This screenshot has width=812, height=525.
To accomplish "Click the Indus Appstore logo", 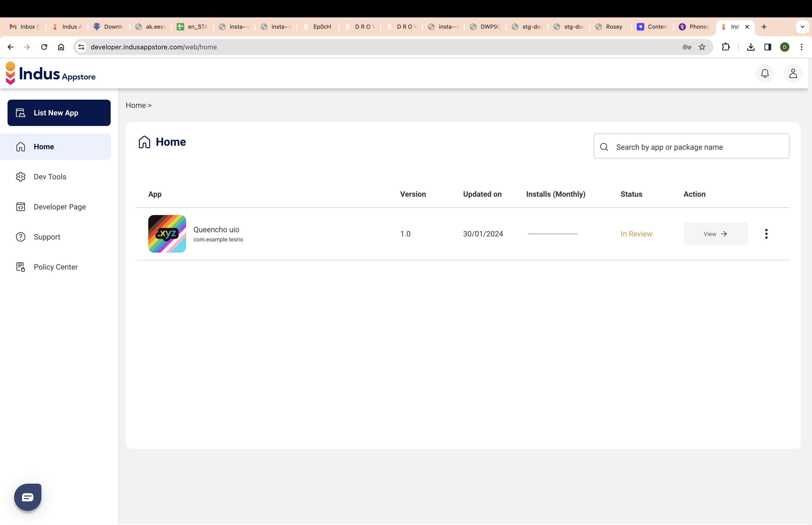I will (x=51, y=73).
